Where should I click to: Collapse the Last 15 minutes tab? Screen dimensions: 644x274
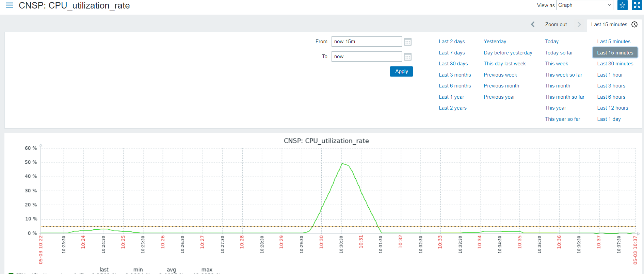click(x=614, y=25)
